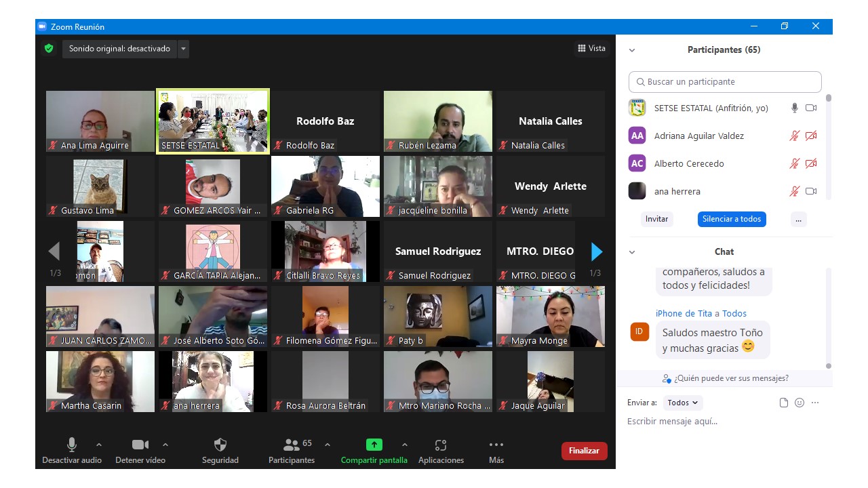
Task: Click chat file attachment icon
Action: coord(784,403)
